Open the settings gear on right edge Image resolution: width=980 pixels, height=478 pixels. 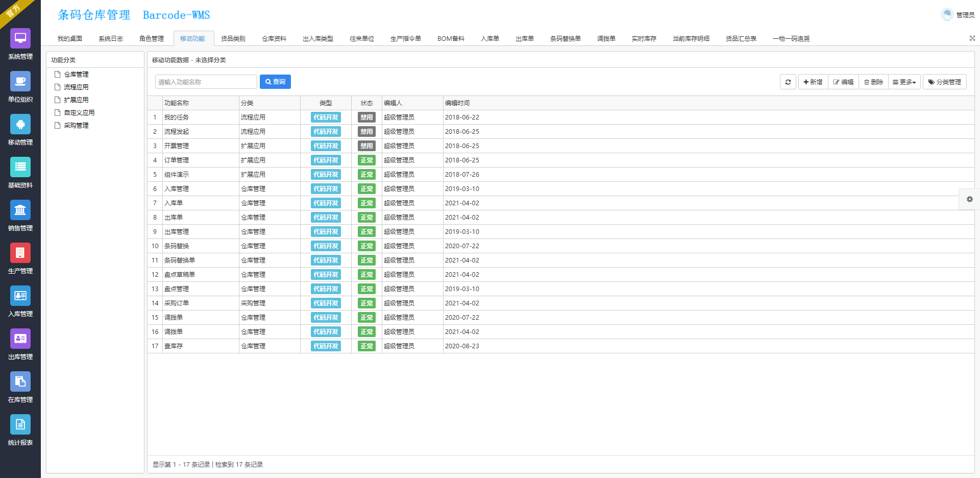click(x=969, y=199)
